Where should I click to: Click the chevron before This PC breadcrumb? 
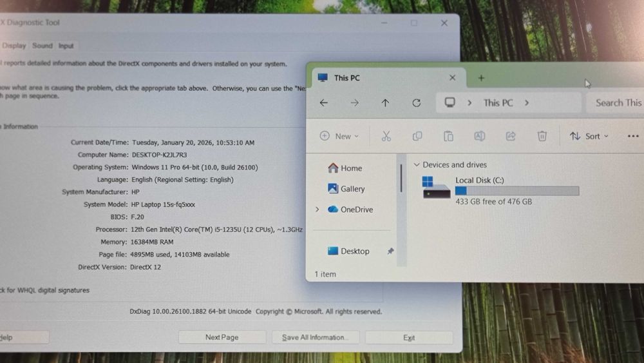pos(469,103)
